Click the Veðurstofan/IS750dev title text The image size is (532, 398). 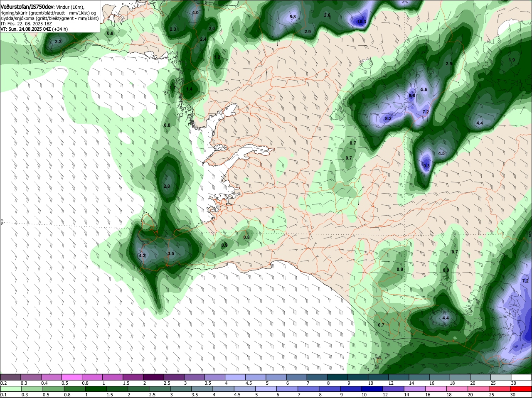click(27, 7)
